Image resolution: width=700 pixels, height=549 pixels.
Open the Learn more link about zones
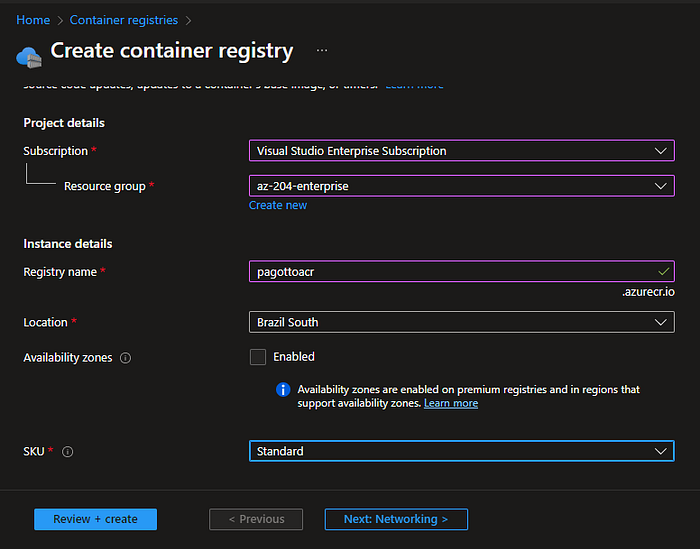click(451, 403)
